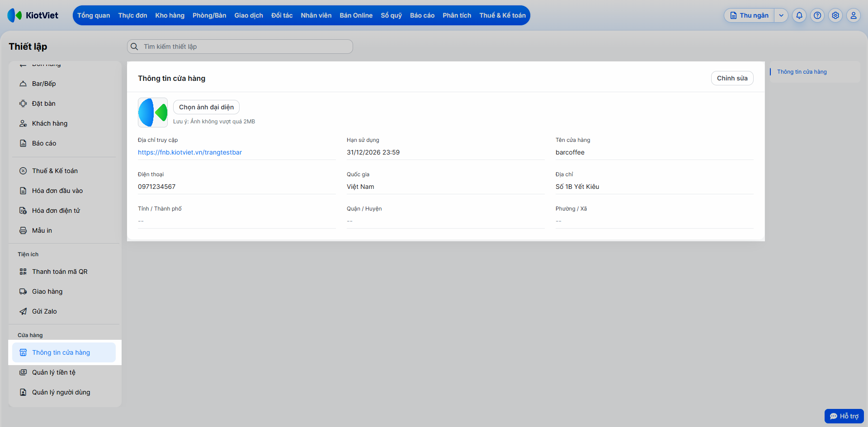Image resolution: width=868 pixels, height=427 pixels.
Task: Click the search magnifier icon
Action: point(134,47)
